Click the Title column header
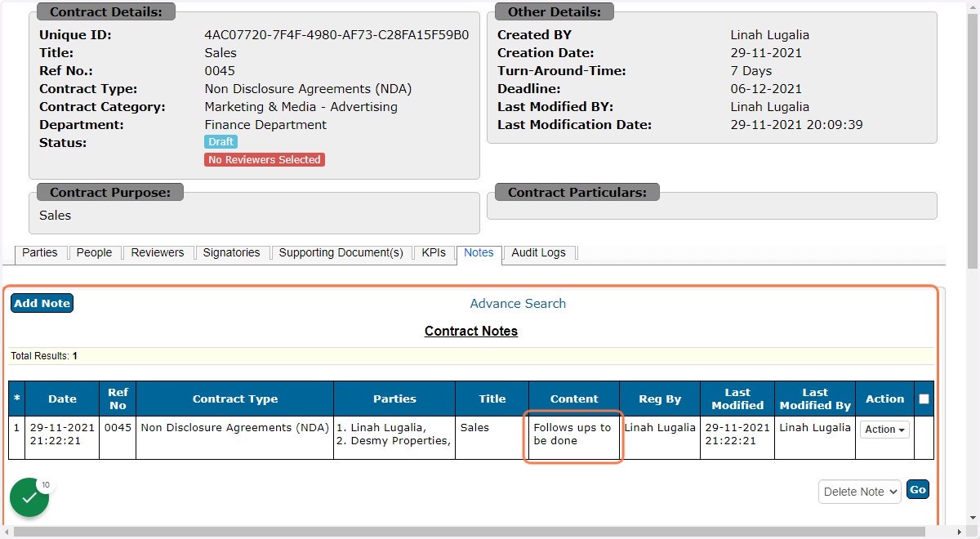Screen dimensions: 980x539 point(492,399)
